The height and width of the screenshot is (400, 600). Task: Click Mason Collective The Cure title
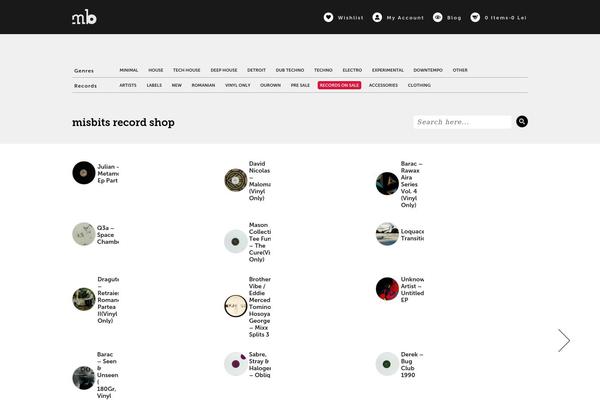click(x=260, y=242)
